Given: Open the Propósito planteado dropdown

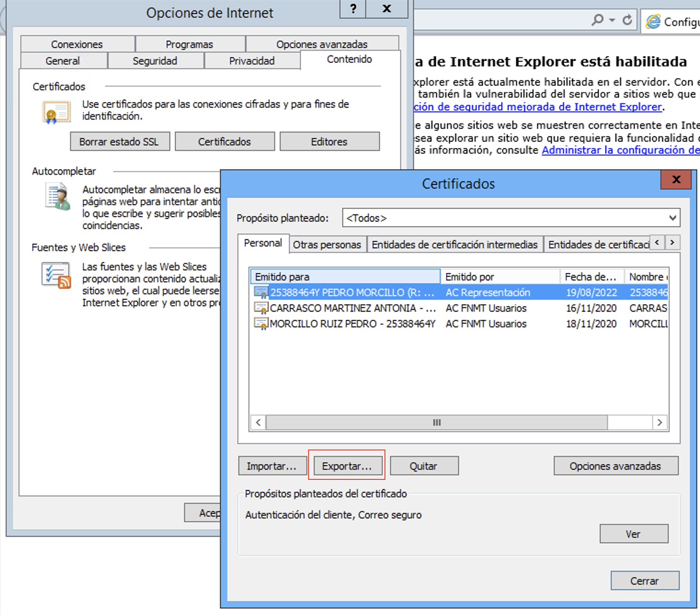Looking at the screenshot, I should click(x=672, y=218).
